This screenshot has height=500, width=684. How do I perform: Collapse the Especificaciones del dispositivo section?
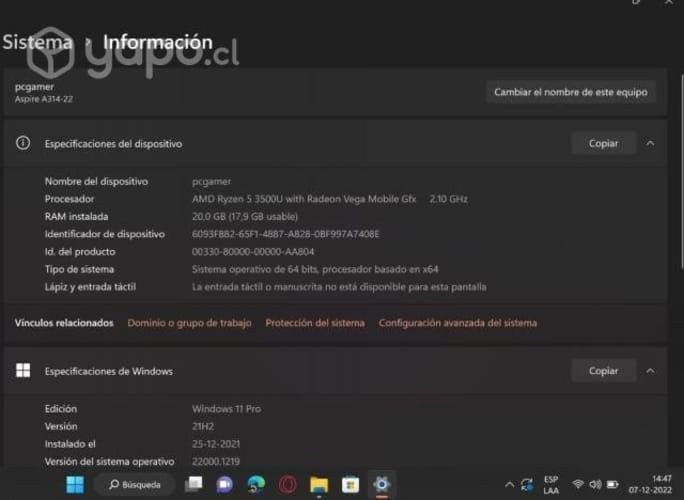coord(650,143)
